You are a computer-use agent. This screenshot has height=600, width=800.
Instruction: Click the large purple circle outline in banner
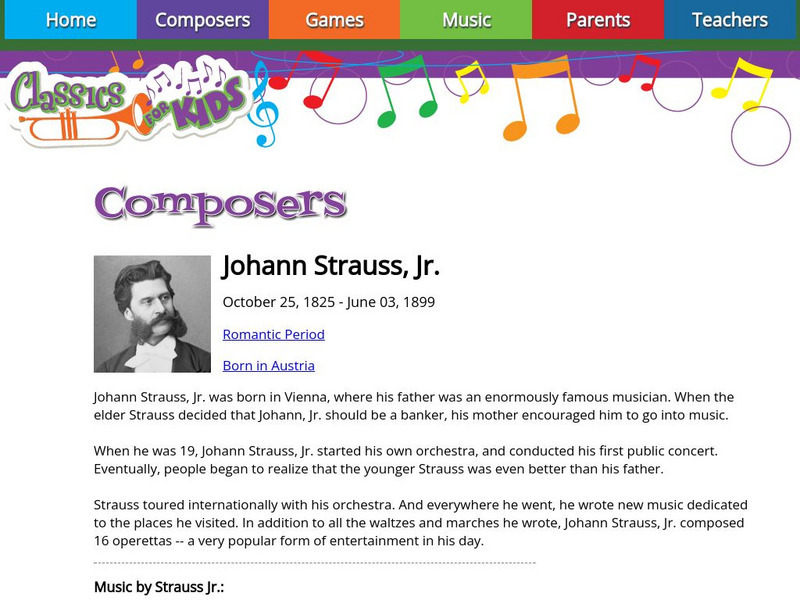click(x=761, y=135)
